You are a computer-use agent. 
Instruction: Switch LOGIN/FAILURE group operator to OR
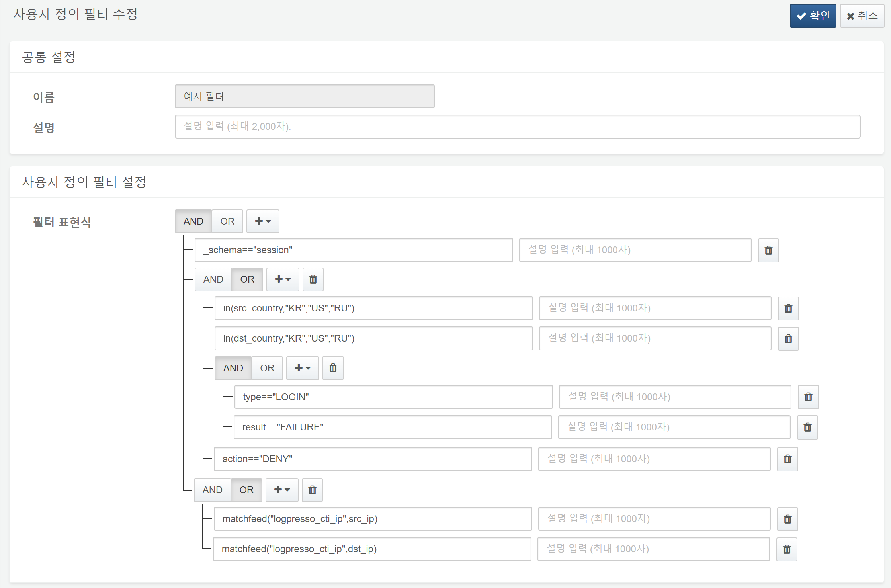[x=267, y=368]
